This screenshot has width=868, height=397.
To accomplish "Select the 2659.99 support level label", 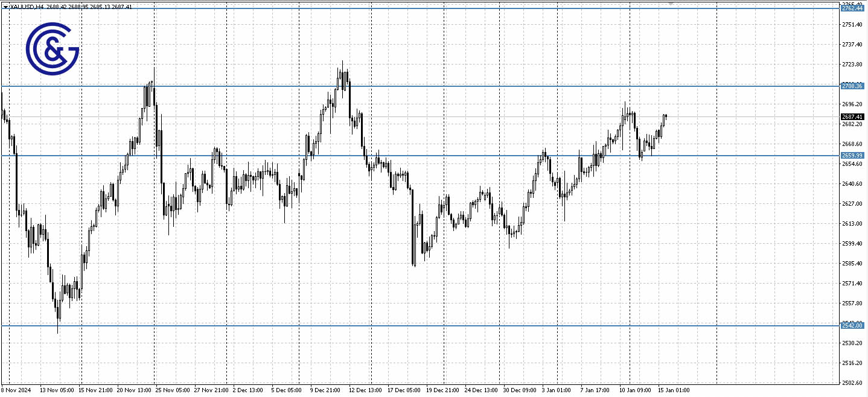I will click(x=854, y=155).
